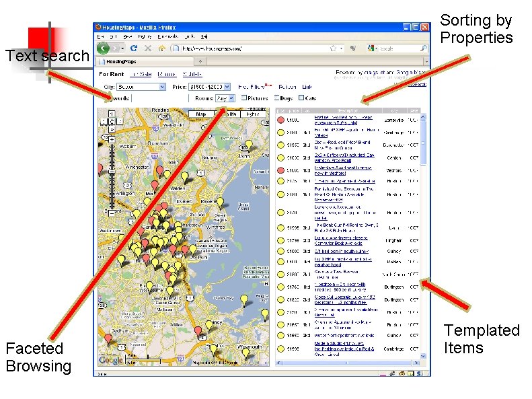Screen dimensions: 532x399
Task: Pan the map up with arrow button
Action: pos(112,114)
